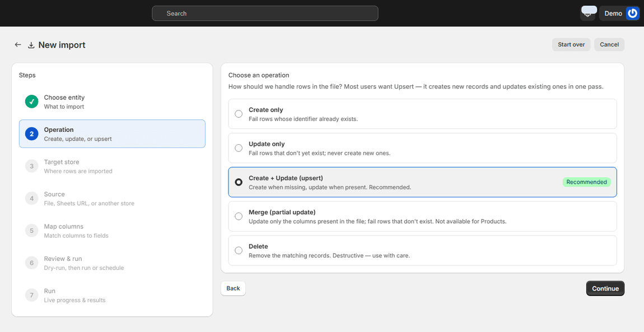Click text 'File, Sheets URL, or another store'
644x332 pixels.
(89, 203)
